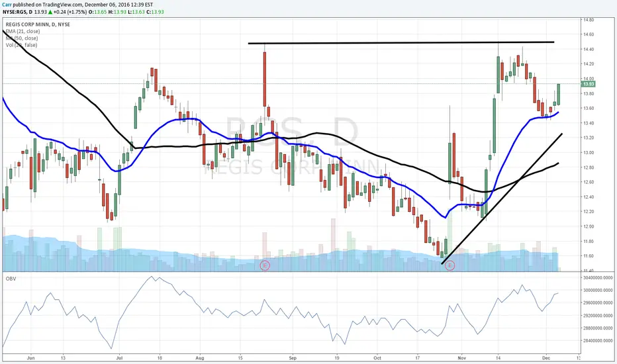Click the Sep date axis label
The image size is (617, 364).
click(293, 358)
